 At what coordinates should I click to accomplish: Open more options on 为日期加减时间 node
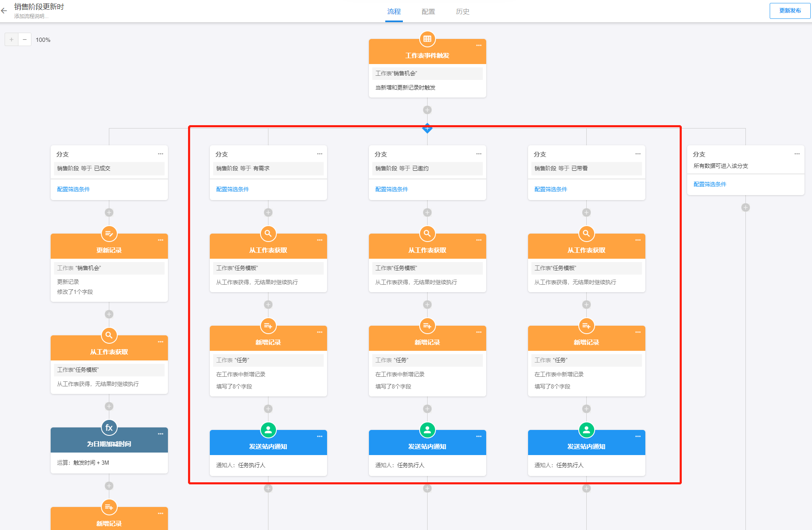pos(160,434)
